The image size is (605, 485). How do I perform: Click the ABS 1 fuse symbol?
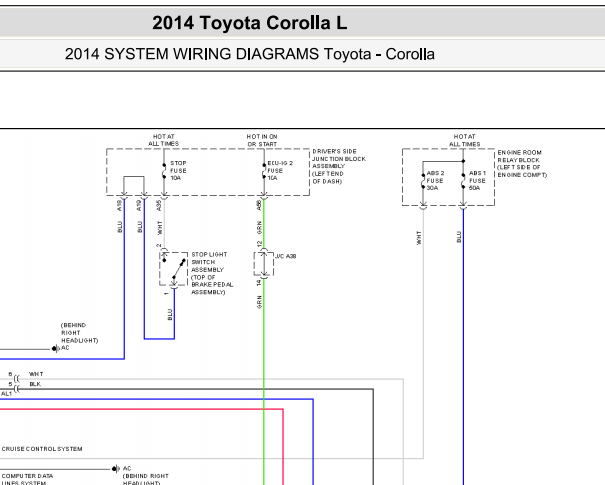[x=463, y=181]
